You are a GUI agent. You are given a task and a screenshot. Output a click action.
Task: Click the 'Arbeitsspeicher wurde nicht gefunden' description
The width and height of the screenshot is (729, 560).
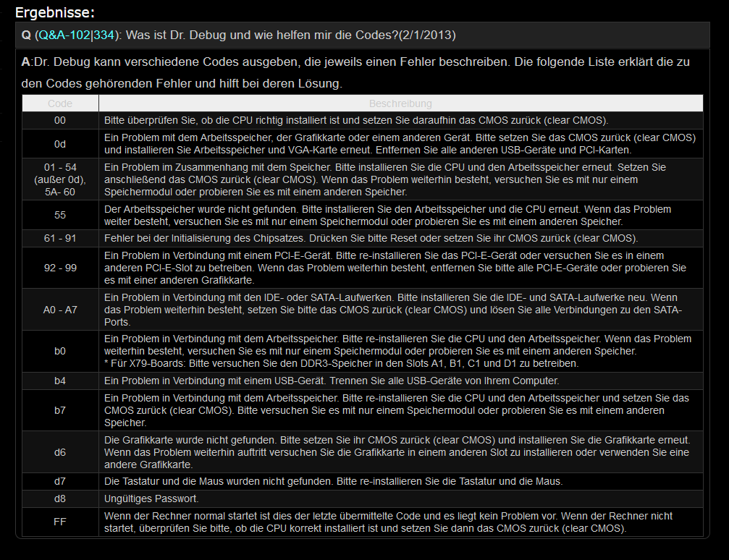[388, 215]
